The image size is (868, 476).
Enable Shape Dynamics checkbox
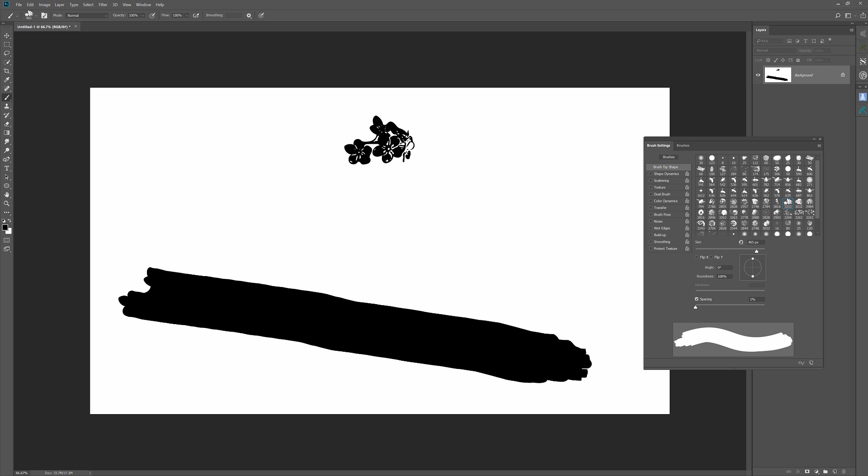point(651,174)
